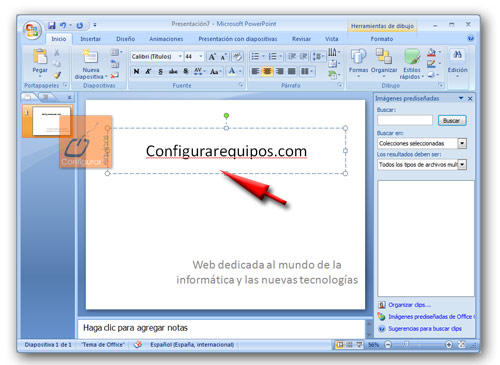Convert text to SmartArt graphic
The width and height of the screenshot is (500, 365).
tap(333, 75)
